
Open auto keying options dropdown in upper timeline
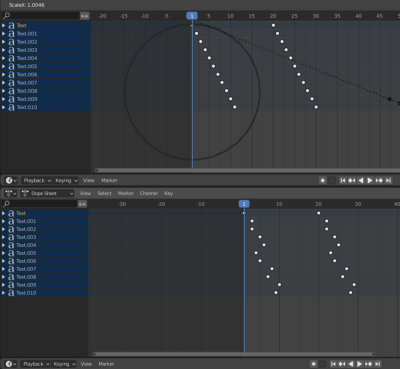click(331, 180)
